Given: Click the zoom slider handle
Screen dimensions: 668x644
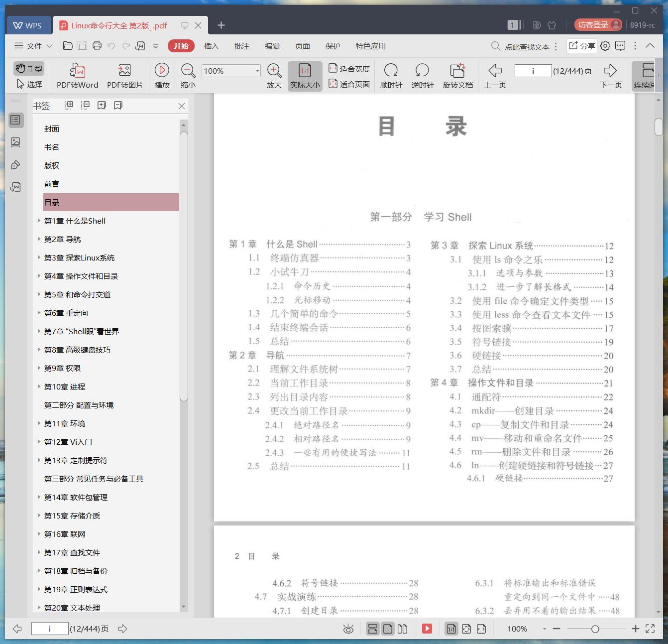Looking at the screenshot, I should 595,629.
